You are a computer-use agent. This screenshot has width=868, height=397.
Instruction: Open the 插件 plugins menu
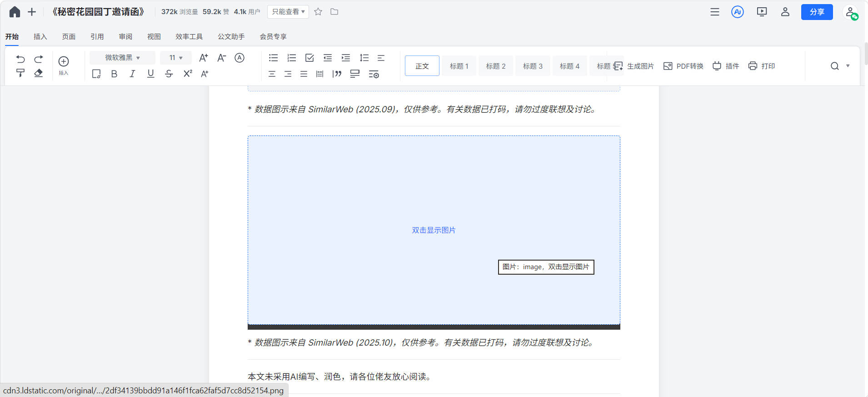(x=726, y=66)
